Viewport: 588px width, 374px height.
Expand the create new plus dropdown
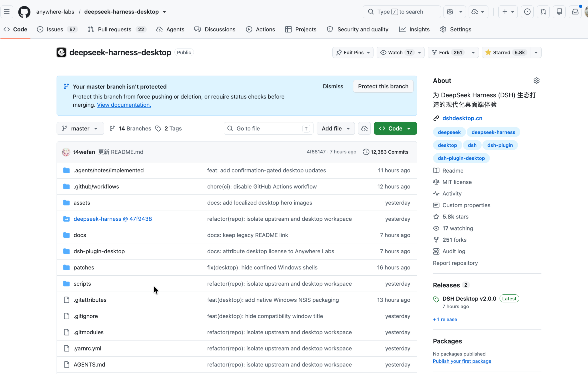(508, 12)
